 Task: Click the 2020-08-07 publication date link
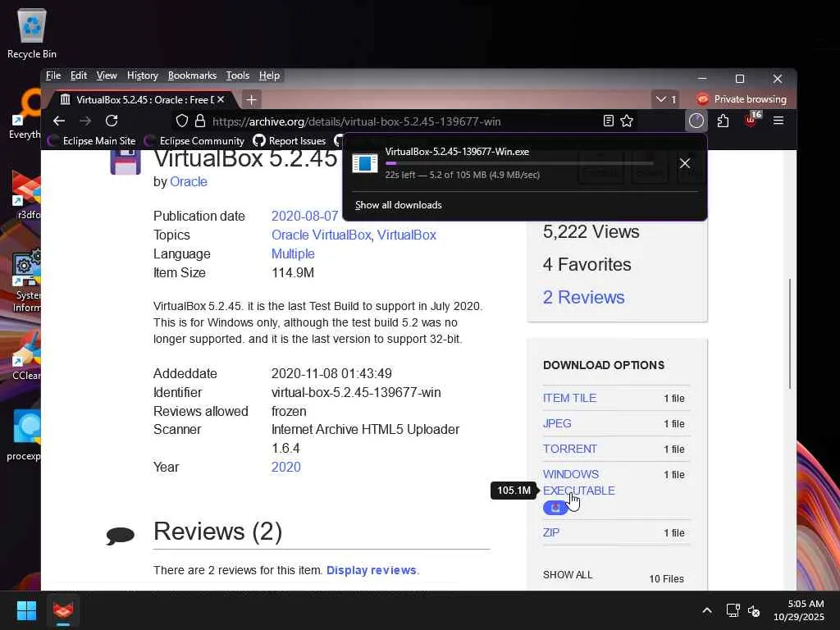click(304, 216)
